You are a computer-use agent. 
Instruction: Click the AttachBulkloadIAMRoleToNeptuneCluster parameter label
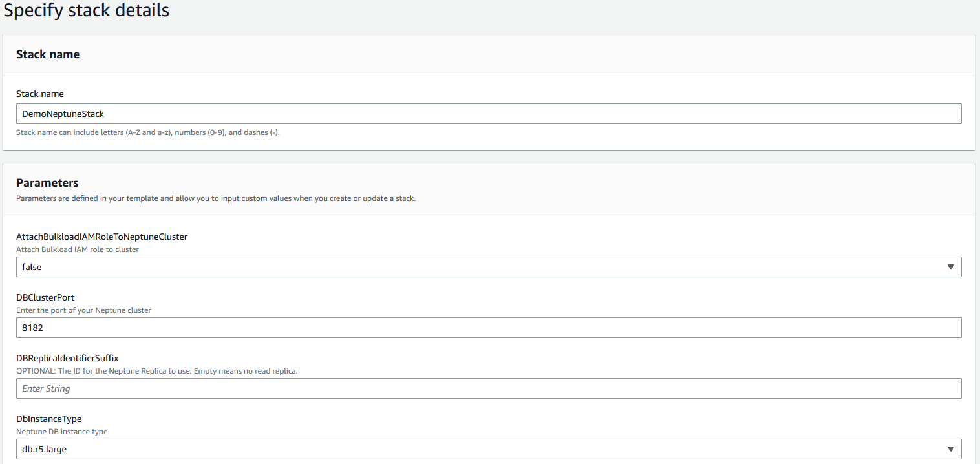pos(101,237)
